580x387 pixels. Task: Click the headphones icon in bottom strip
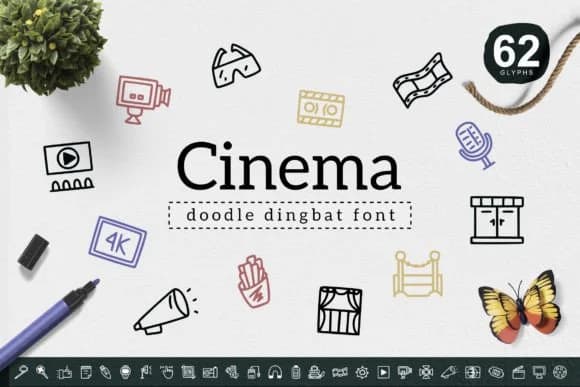point(275,372)
